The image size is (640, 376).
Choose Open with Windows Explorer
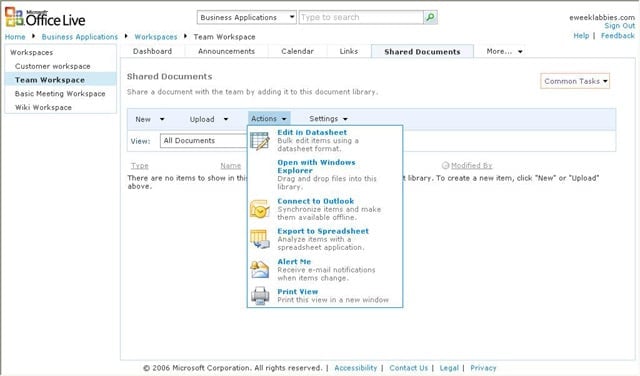[325, 174]
